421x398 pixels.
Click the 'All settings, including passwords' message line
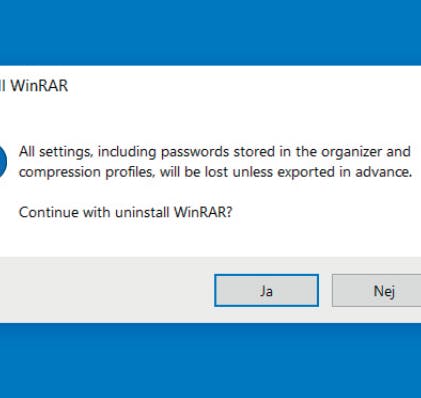click(215, 152)
